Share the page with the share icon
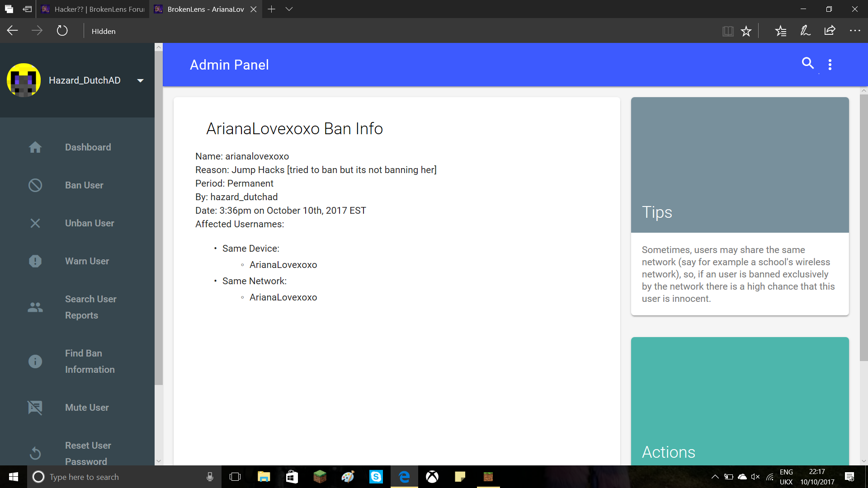868x488 pixels. 830,31
